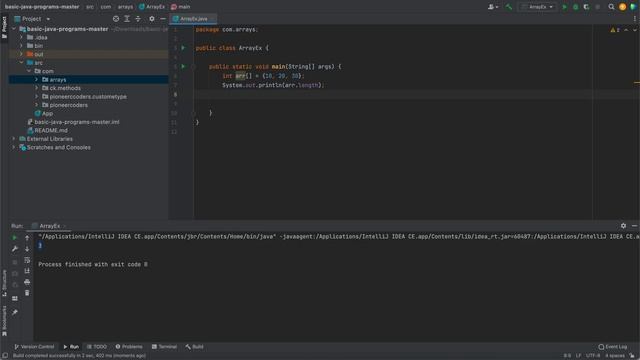Screen dimensions: 640x360
Task: Open Run panel settings gear
Action: click(x=623, y=226)
